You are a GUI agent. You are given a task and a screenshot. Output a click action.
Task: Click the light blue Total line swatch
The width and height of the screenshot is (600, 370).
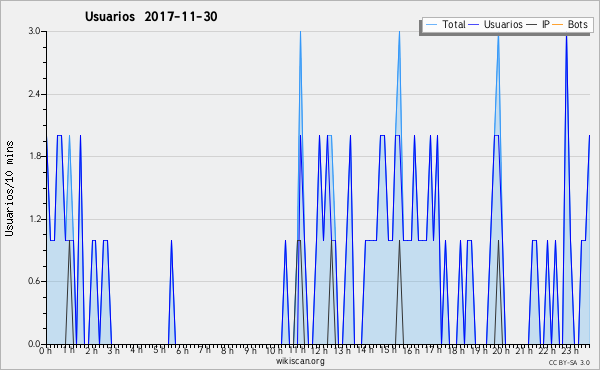pyautogui.click(x=431, y=25)
